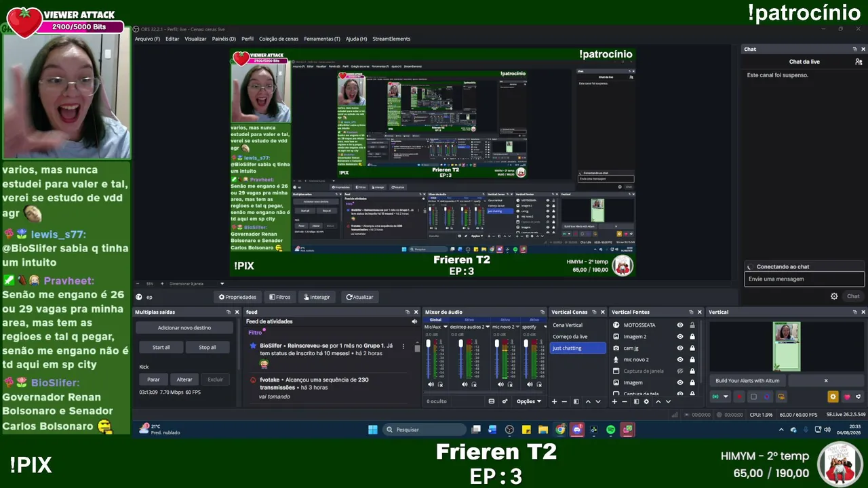This screenshot has height=488, width=868.
Task: Toggle visibility of MOTOSSEATA source
Action: pos(680,325)
